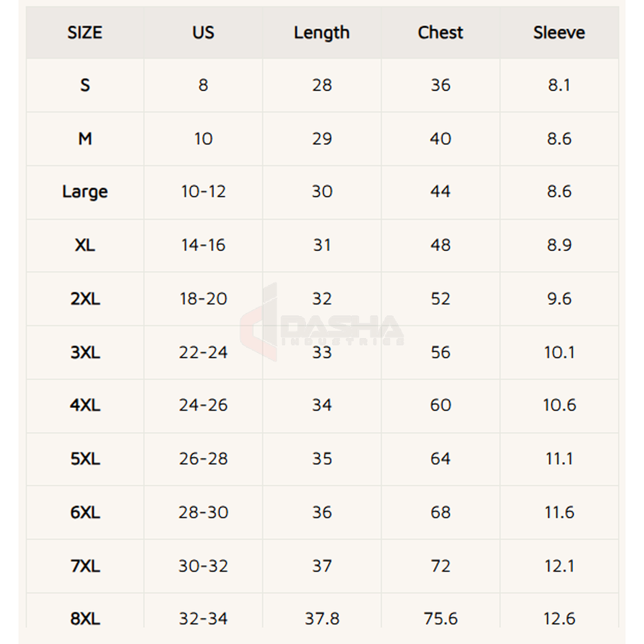Click the Dasha Industries watermark logo
Image resolution: width=644 pixels, height=644 pixels.
[323, 323]
